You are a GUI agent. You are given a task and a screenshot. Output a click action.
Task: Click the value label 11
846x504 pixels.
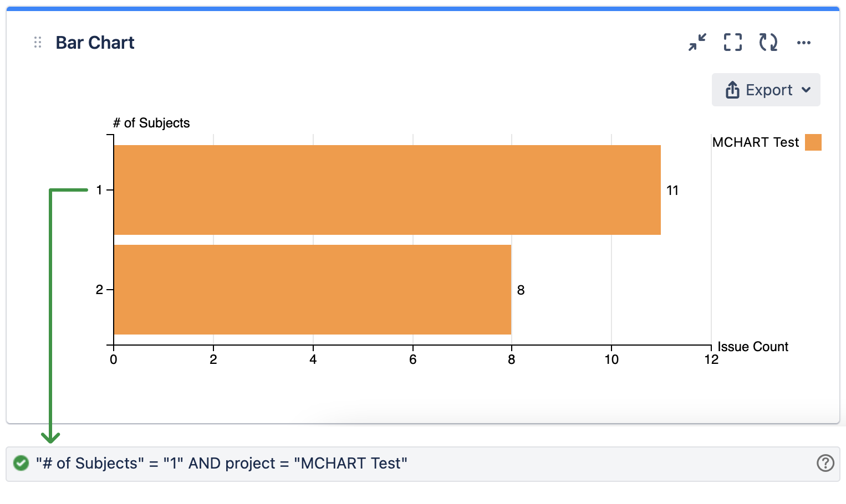pos(672,191)
